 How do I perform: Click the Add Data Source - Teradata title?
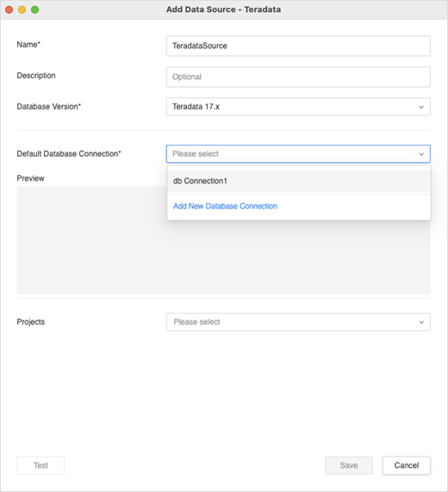click(x=223, y=9)
